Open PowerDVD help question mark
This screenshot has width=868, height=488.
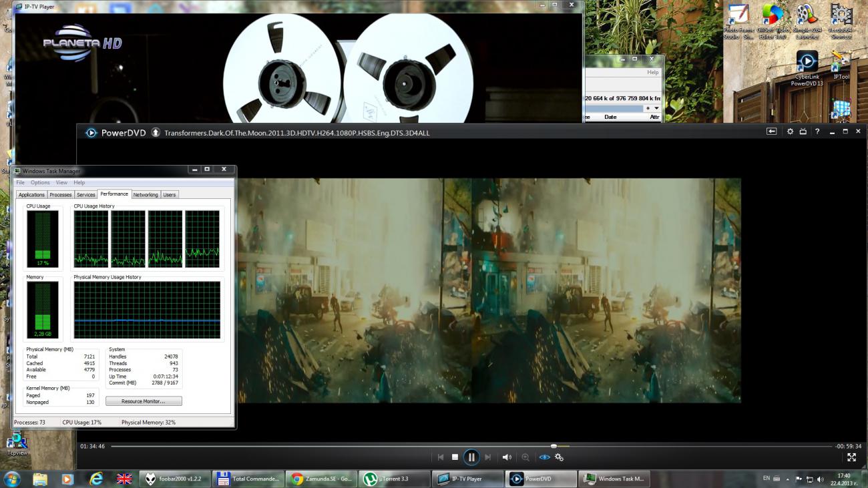[x=817, y=132]
